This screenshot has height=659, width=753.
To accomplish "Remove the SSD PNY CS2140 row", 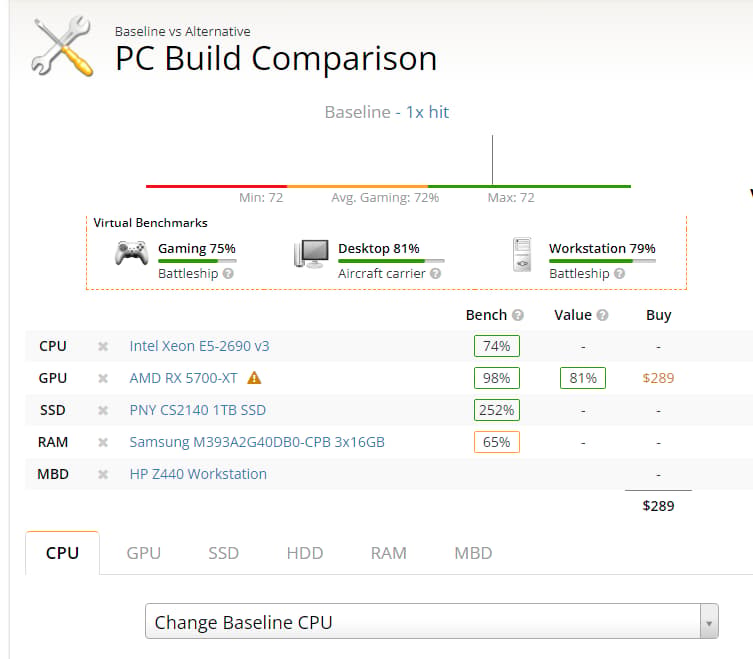I will point(103,410).
